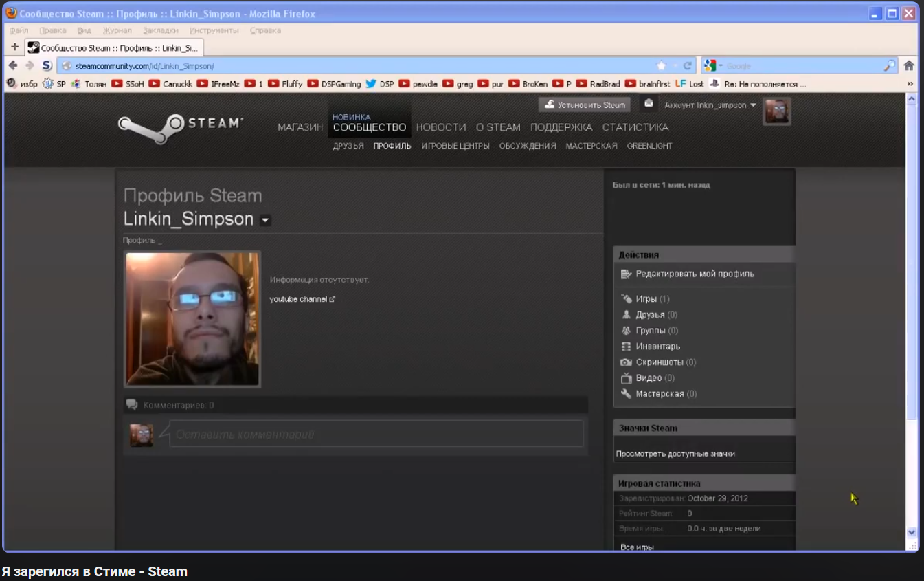This screenshot has height=581, width=924.
Task: Click the speech bubble icon beside Комментариев
Action: click(132, 405)
